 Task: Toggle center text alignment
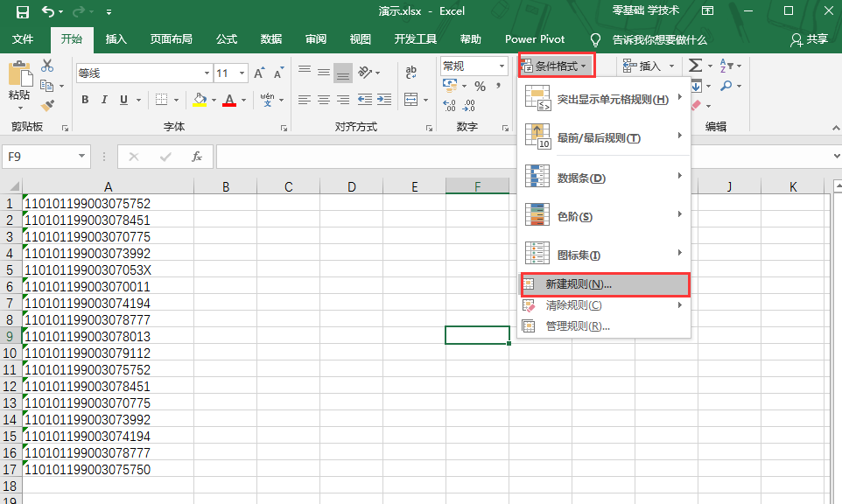point(324,100)
